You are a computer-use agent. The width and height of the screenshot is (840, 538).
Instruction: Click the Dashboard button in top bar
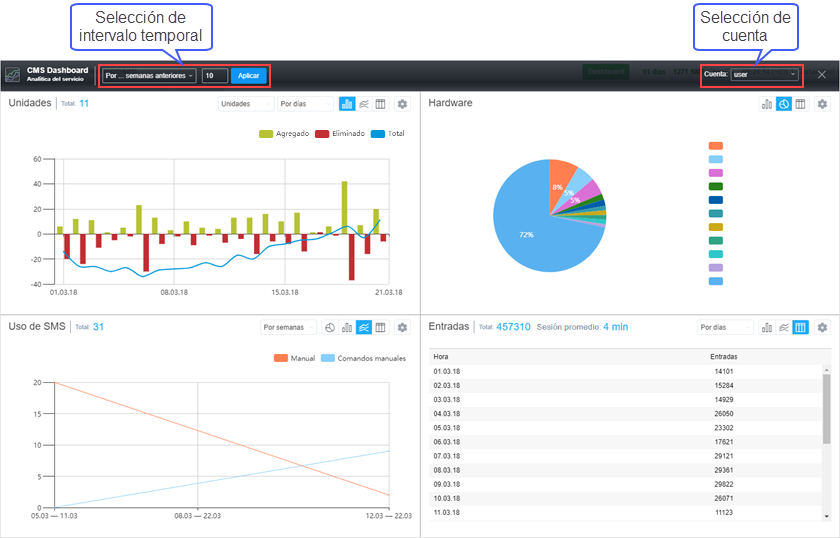pyautogui.click(x=606, y=72)
